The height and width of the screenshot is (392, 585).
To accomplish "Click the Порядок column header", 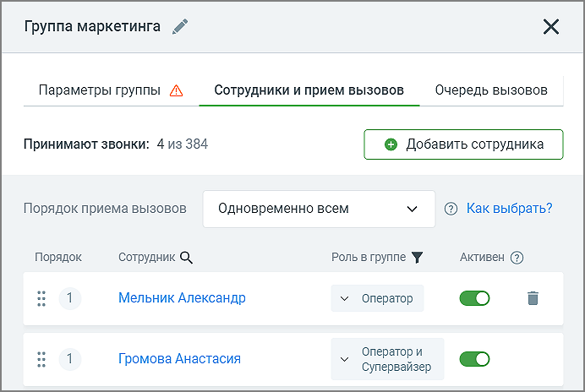I will click(x=58, y=258).
